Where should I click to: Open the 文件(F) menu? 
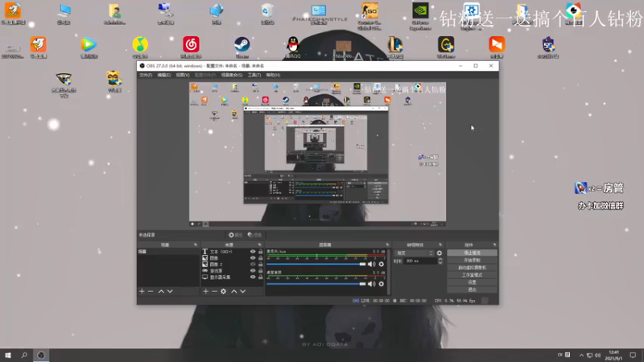point(146,75)
